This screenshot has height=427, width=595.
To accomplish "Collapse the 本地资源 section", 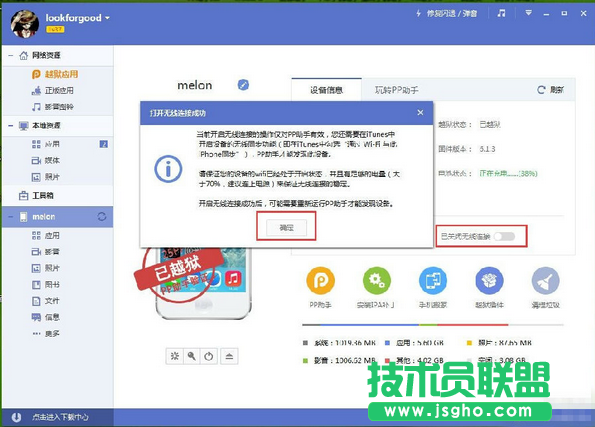I will (11, 126).
